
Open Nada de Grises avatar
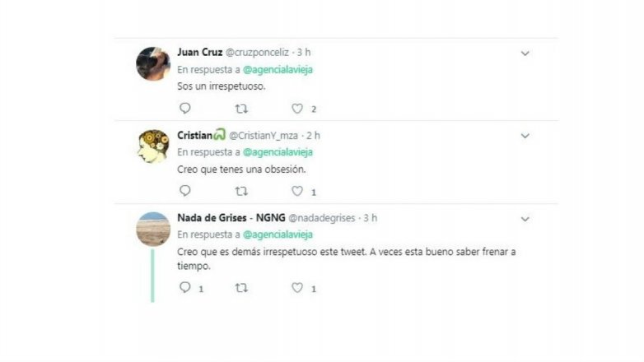point(153,229)
